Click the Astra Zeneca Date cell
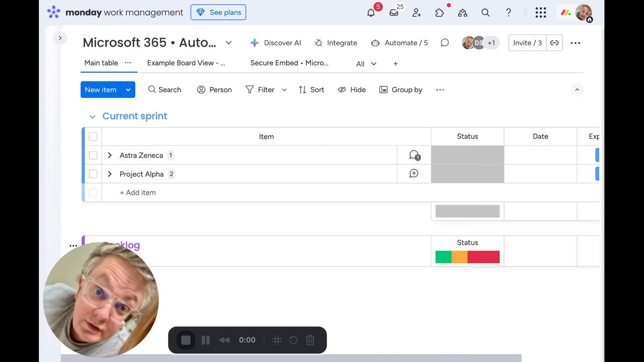The image size is (644, 362). 540,155
